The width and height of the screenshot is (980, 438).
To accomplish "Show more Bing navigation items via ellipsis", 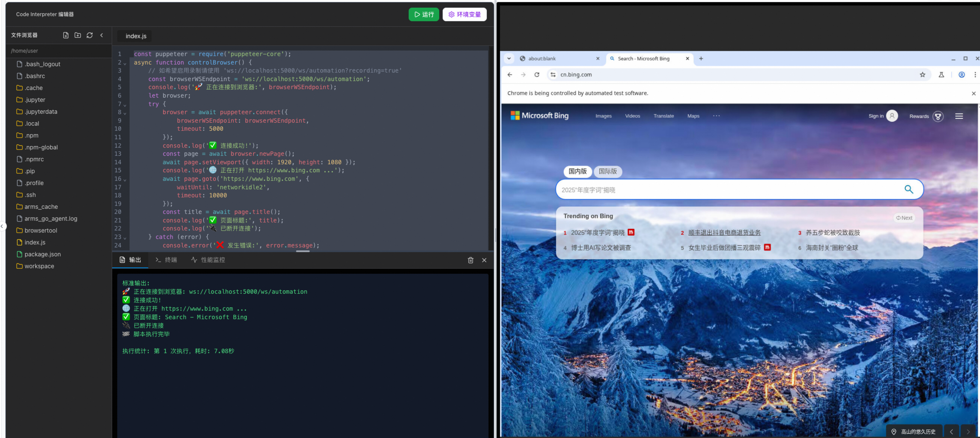I will pyautogui.click(x=716, y=116).
